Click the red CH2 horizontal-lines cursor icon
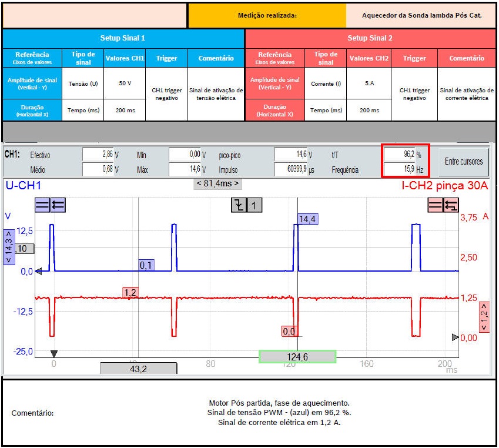 (x=435, y=205)
